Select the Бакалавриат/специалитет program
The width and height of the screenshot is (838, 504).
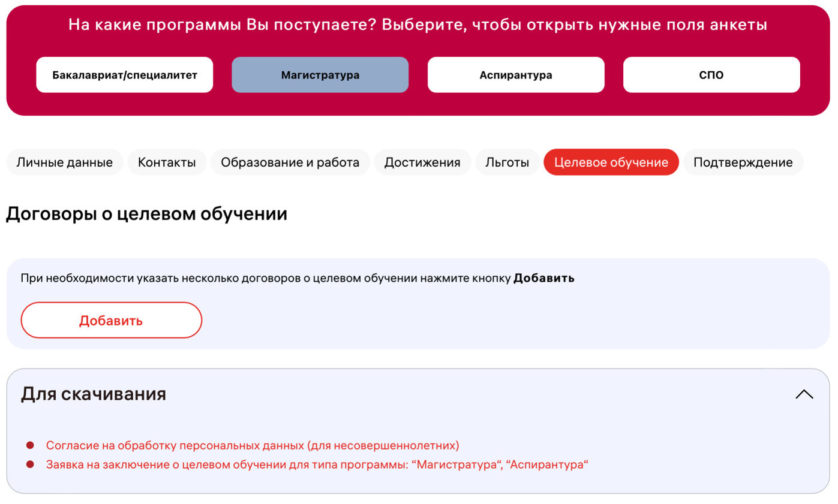click(124, 74)
